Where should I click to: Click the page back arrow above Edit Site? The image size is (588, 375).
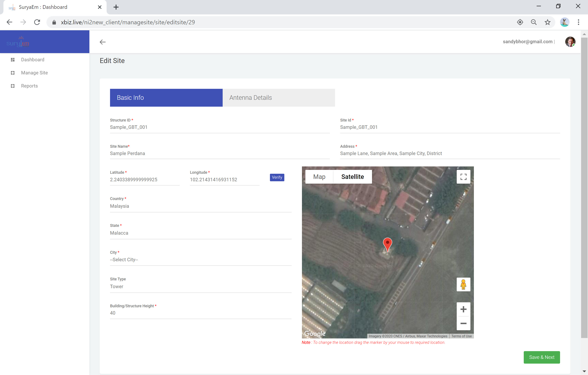pos(103,42)
